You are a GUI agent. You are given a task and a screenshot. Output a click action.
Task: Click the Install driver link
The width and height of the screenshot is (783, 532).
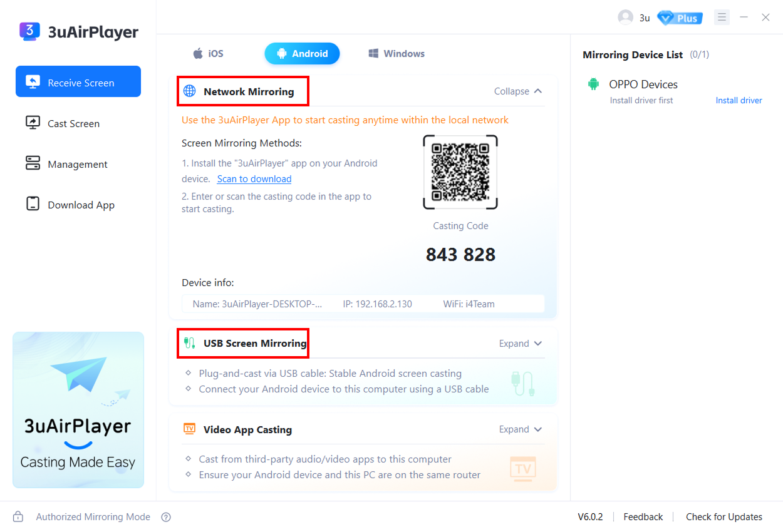coord(739,100)
